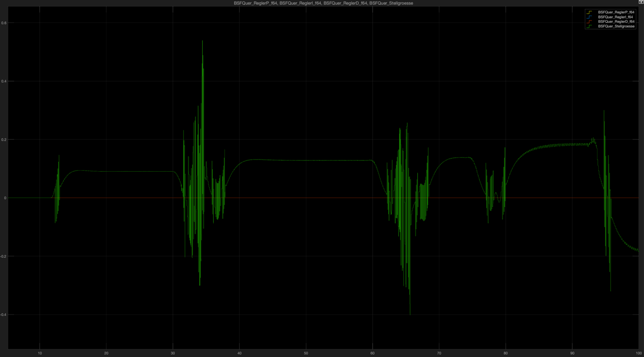Click the x-axis tick label 100
The image size is (644, 357).
pyautogui.click(x=638, y=353)
